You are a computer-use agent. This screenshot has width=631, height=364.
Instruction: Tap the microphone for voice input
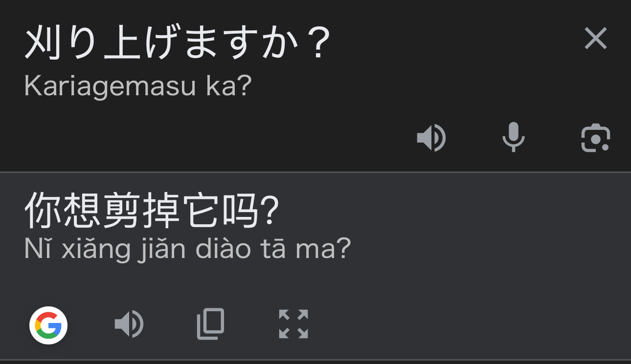[513, 137]
